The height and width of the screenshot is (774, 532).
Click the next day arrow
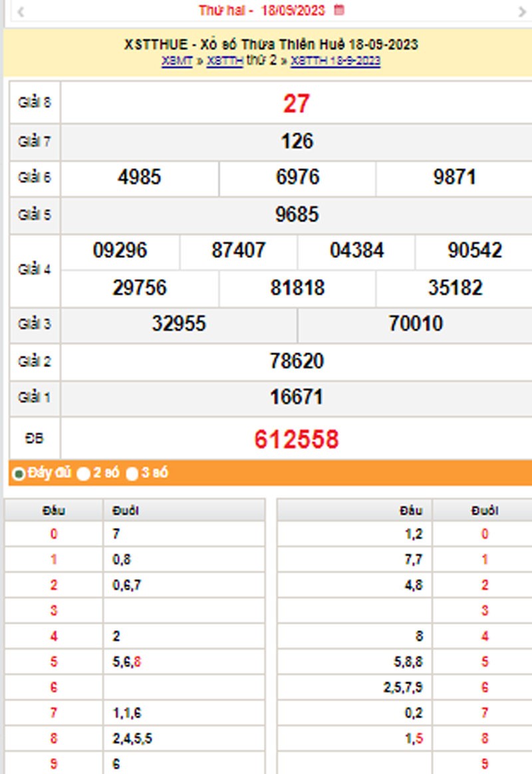pyautogui.click(x=522, y=11)
